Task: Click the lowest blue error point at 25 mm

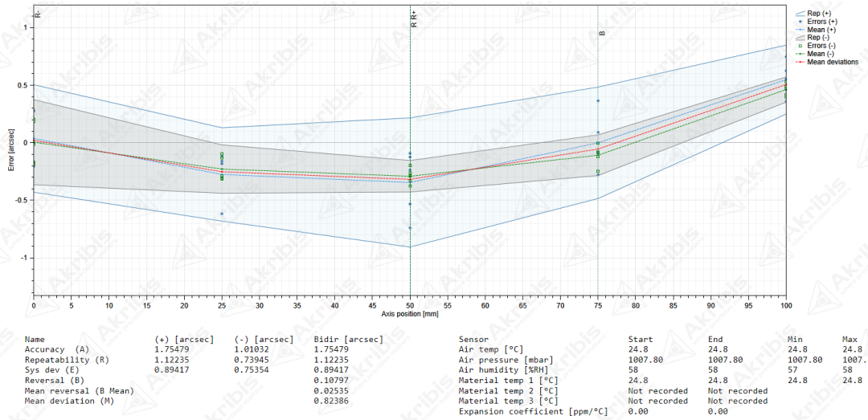Action: (x=221, y=214)
